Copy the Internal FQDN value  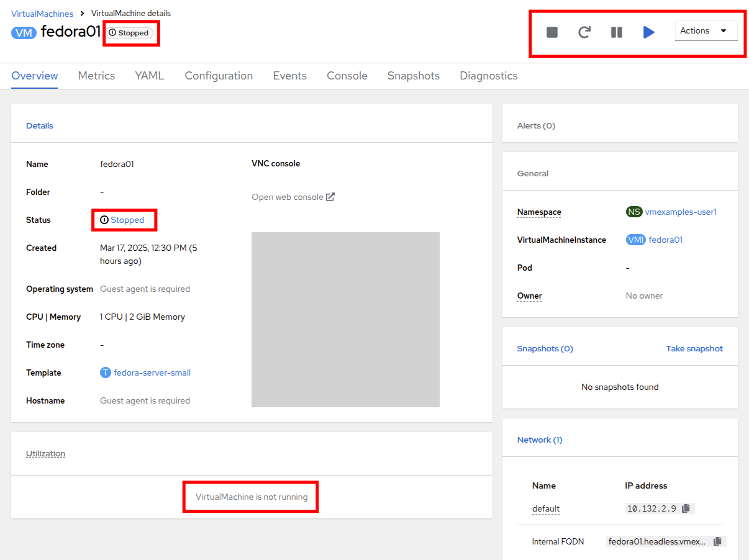coord(717,541)
